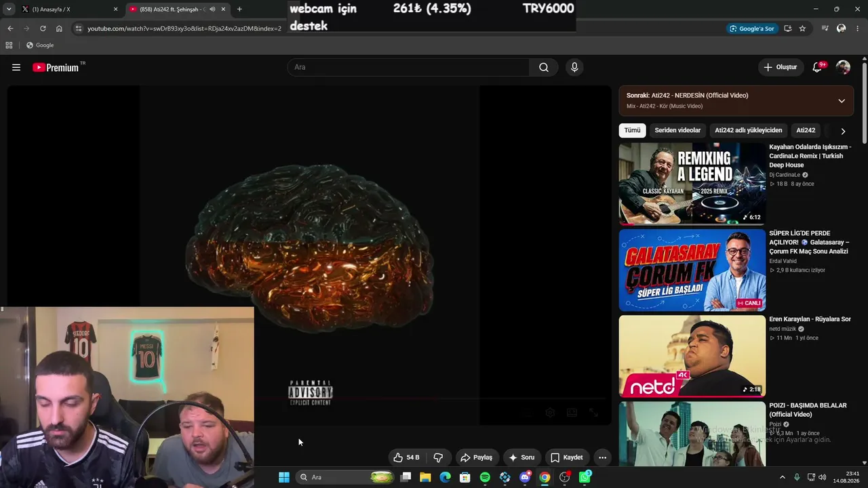Open Chrome home page button
Image resolution: width=868 pixels, height=488 pixels.
59,28
